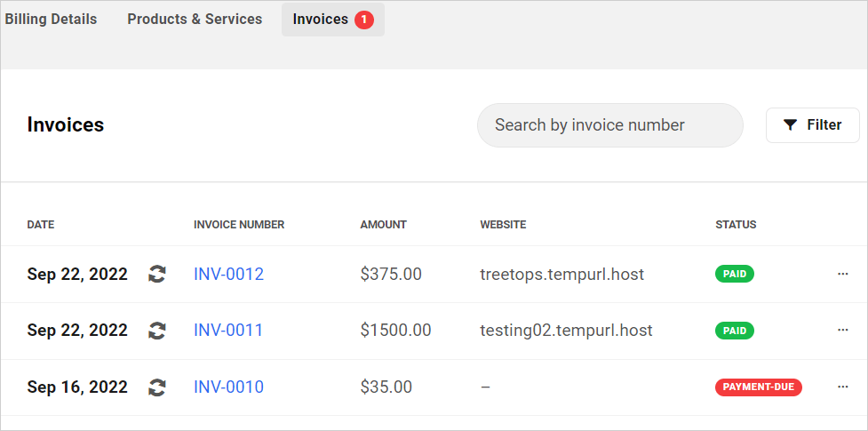This screenshot has width=868, height=431.
Task: Open the three-dot menu for INV-0012
Action: pos(843,274)
